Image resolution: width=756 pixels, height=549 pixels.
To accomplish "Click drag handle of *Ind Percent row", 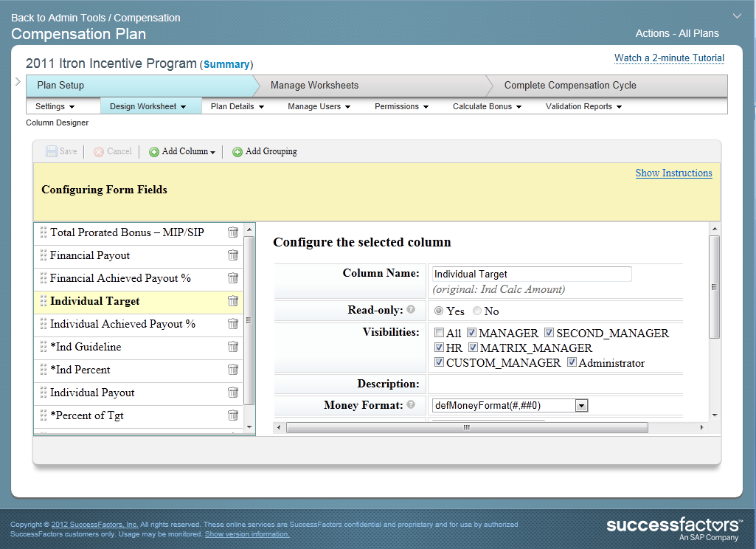I will point(44,370).
